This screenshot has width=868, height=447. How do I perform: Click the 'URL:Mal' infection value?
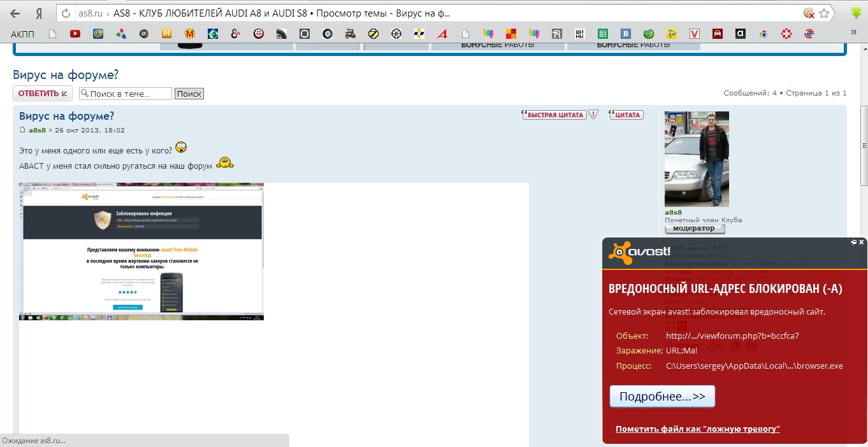681,351
